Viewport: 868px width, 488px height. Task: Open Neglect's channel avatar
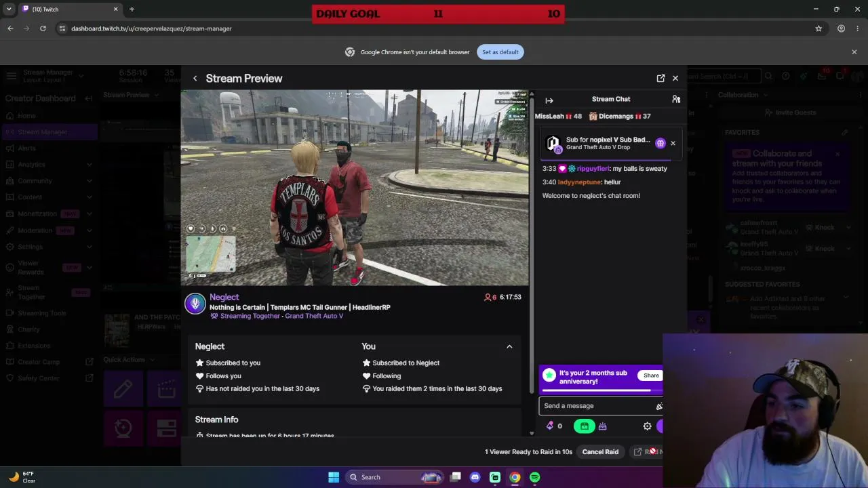[195, 304]
